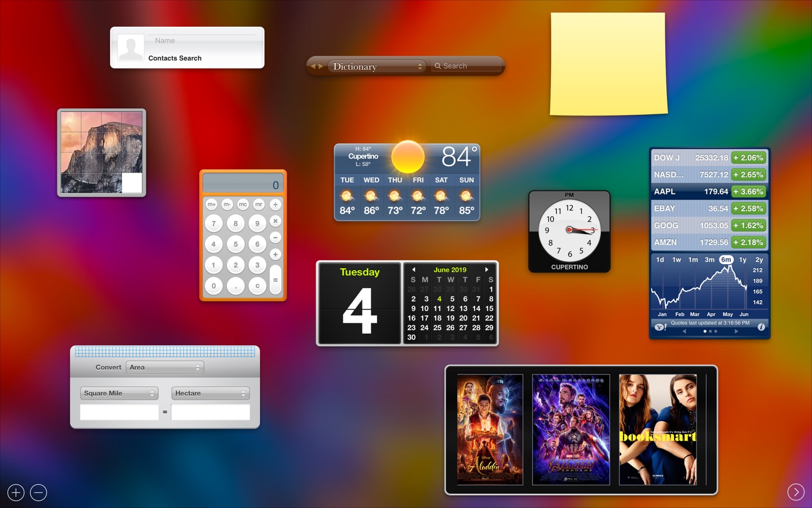The width and height of the screenshot is (812, 508).
Task: Toggle the AMZN + 2.18% change display
Action: point(748,242)
